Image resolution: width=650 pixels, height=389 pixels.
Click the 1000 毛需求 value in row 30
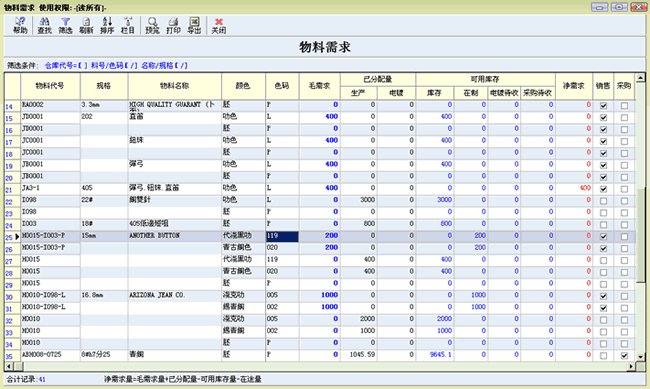point(330,295)
